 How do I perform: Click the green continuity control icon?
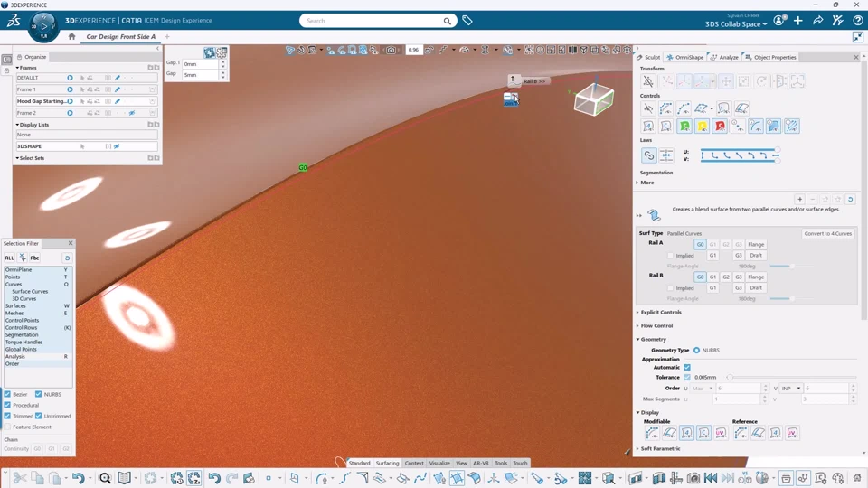684,127
